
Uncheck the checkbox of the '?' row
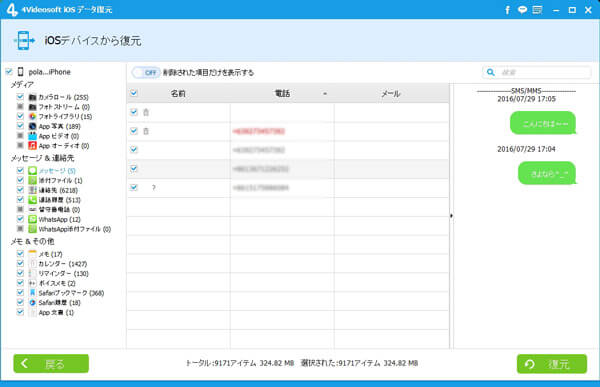(134, 187)
